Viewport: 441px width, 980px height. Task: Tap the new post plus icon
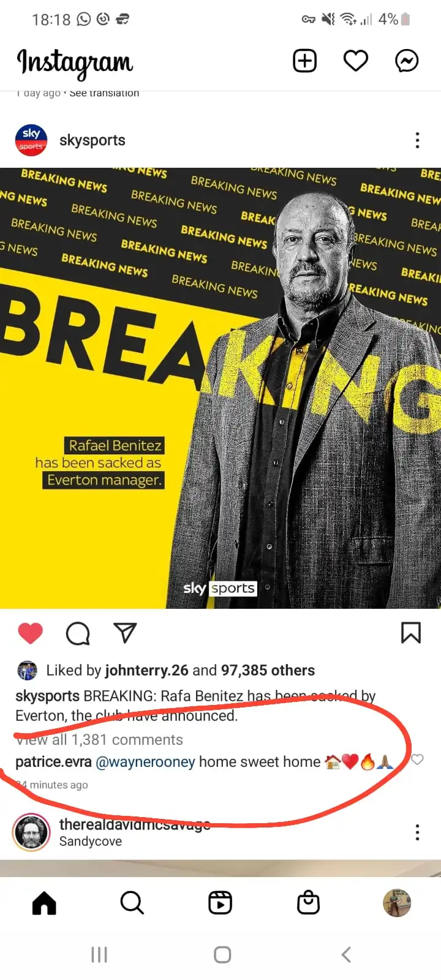[305, 61]
